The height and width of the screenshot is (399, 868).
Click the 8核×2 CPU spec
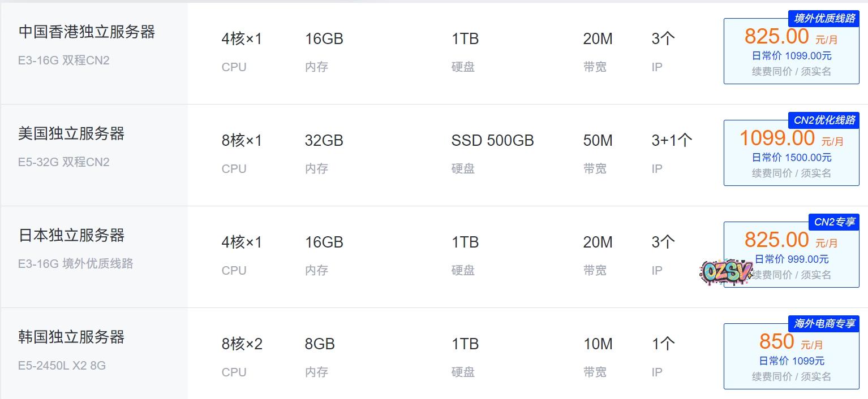(242, 344)
